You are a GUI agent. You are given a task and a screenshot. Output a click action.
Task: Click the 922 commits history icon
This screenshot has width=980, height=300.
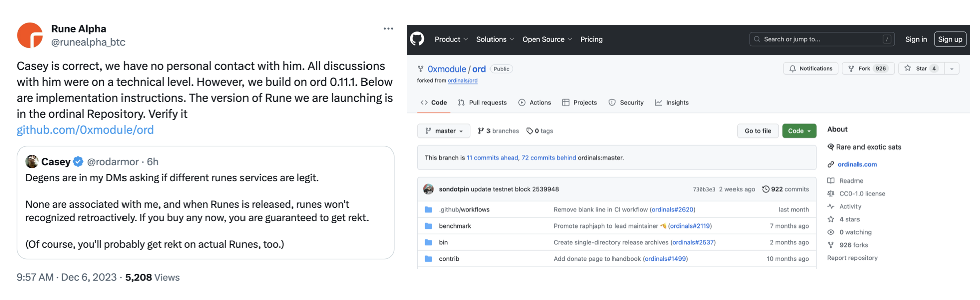click(766, 189)
